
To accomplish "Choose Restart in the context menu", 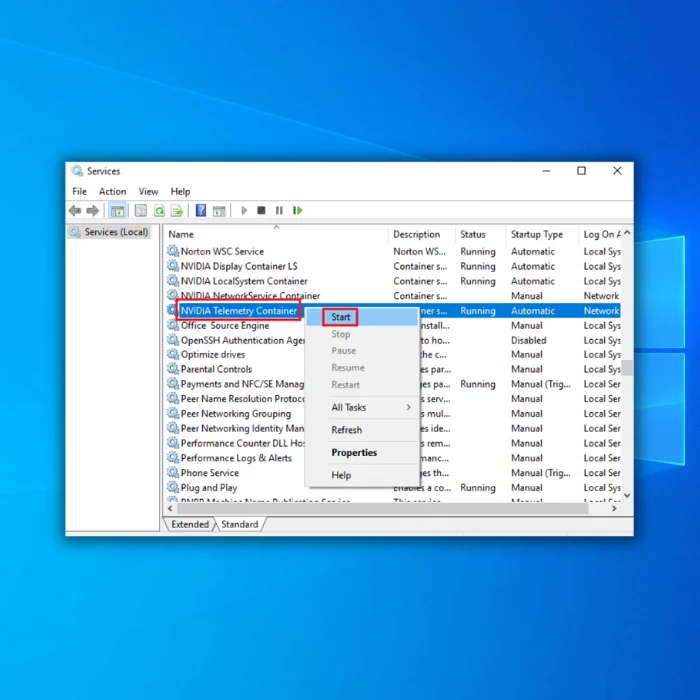I will pos(362,385).
